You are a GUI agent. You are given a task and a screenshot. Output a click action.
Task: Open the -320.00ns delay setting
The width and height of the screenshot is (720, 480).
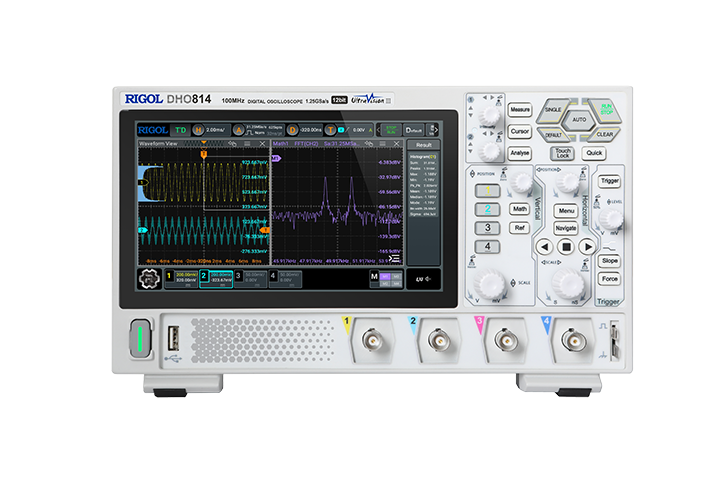tap(311, 130)
